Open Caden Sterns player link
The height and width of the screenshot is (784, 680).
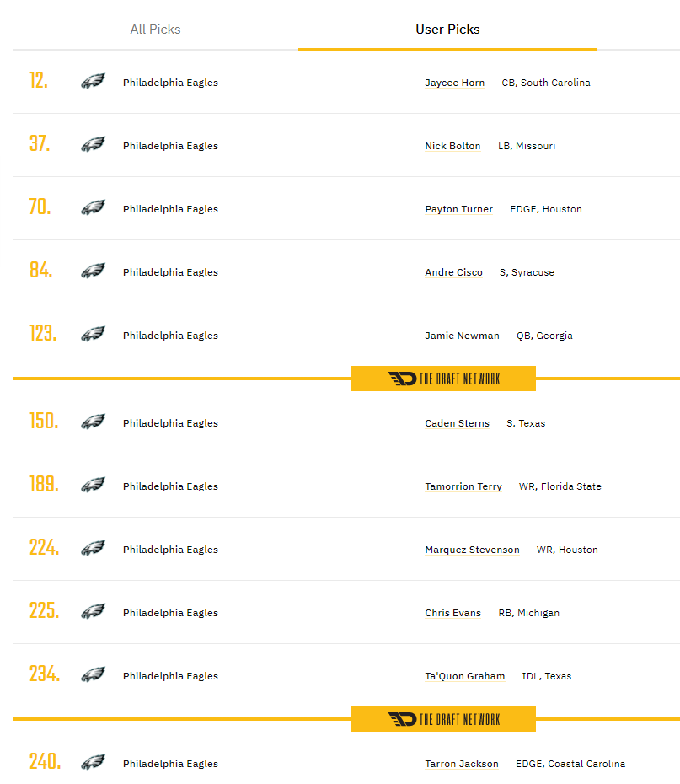[458, 423]
